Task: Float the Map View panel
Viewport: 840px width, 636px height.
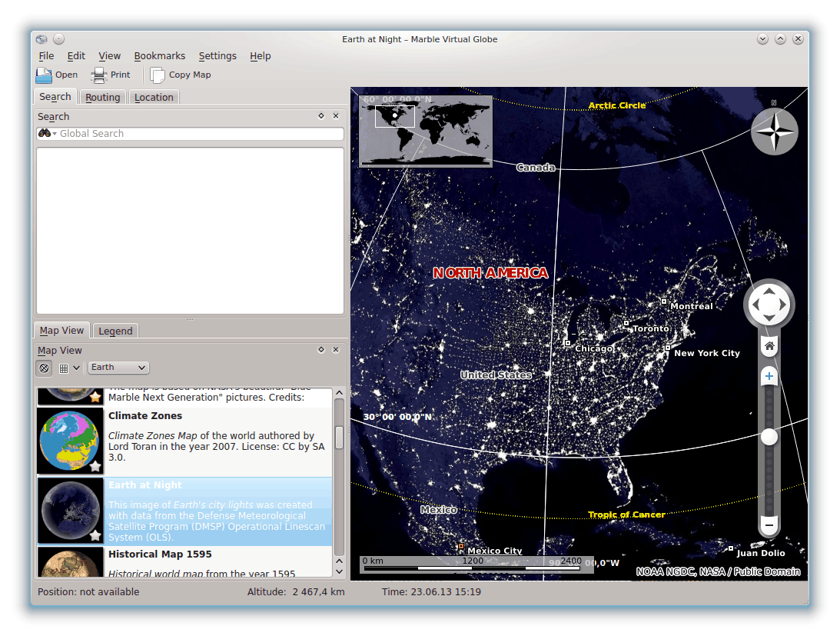Action: click(x=321, y=350)
